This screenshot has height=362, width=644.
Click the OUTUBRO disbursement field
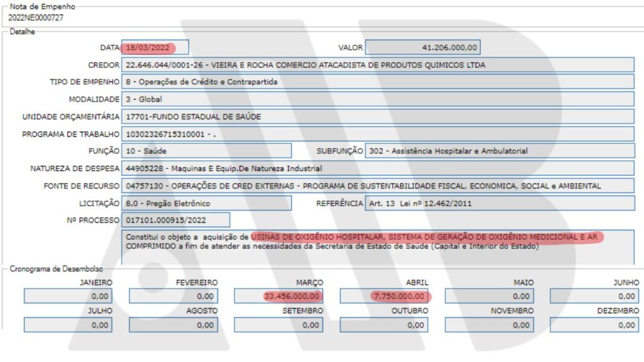384,325
